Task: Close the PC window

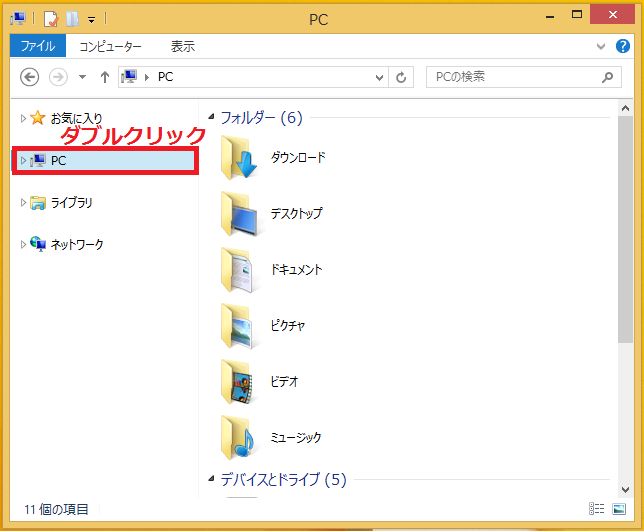Action: coord(612,15)
